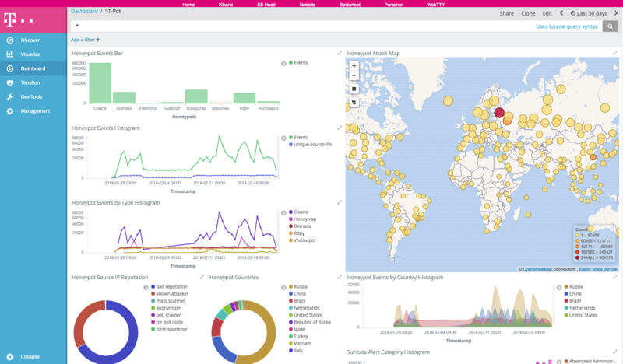This screenshot has height=364, width=623.
Task: Open the Last 30 days time picker
Action: point(589,13)
